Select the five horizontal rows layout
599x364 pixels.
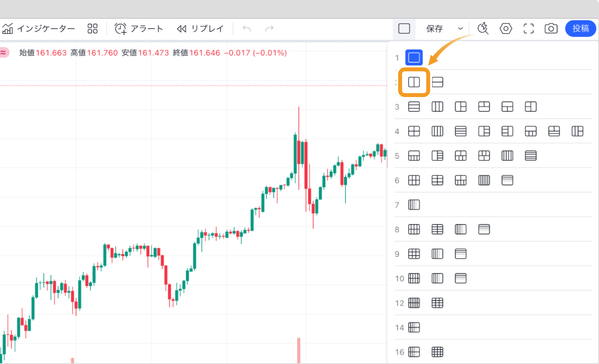pos(531,156)
